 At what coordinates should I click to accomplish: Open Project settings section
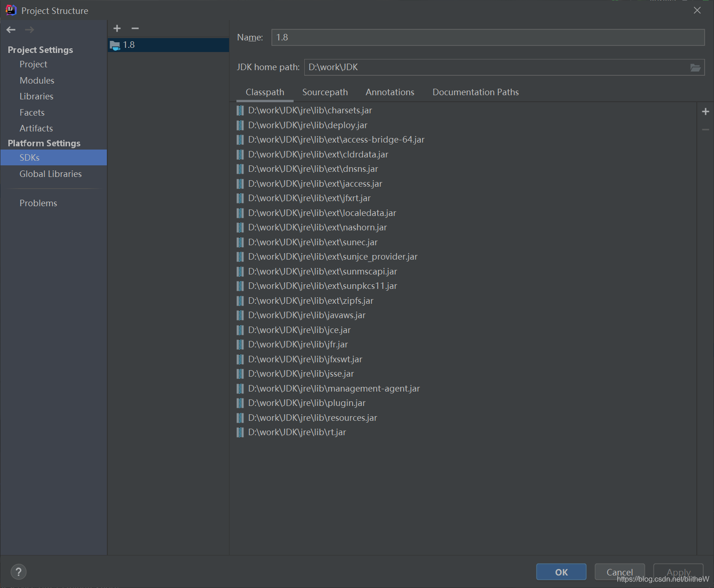33,64
